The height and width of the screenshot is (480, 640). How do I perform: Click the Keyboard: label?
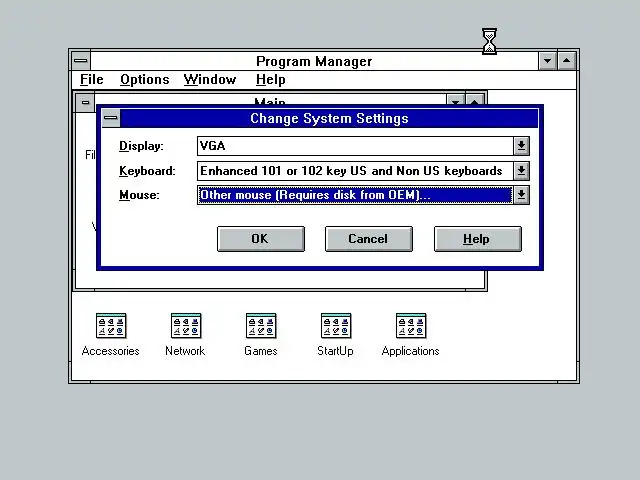point(147,171)
